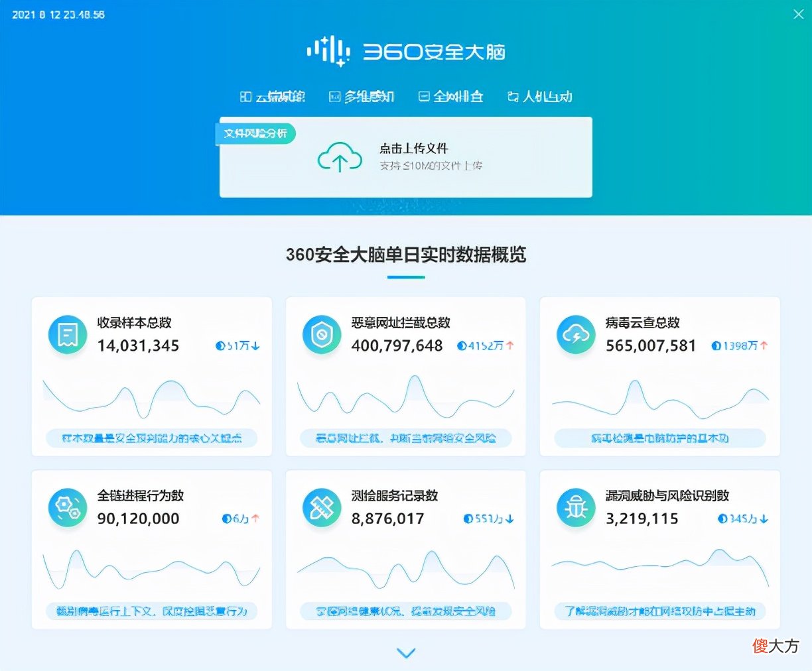
Task: Click the value 400,797,648
Action: [397, 346]
